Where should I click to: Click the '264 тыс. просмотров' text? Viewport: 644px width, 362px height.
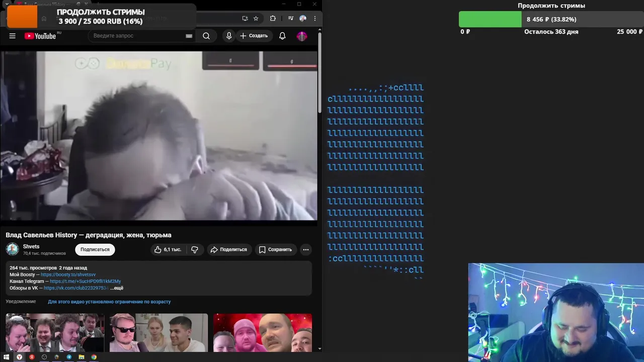pos(33,268)
